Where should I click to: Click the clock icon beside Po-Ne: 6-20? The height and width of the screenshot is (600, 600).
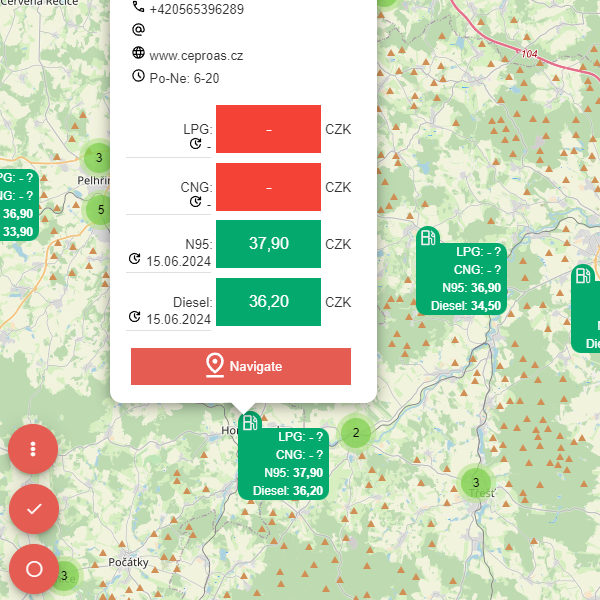(x=138, y=76)
